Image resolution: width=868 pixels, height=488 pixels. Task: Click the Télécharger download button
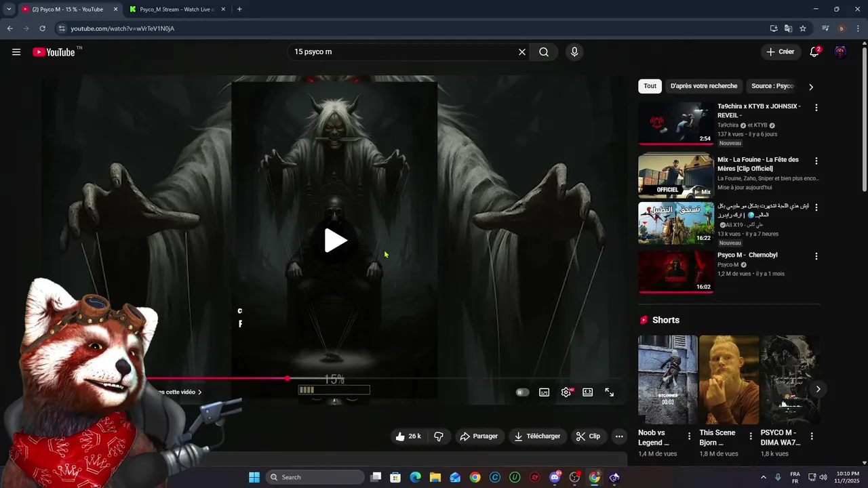click(537, 436)
